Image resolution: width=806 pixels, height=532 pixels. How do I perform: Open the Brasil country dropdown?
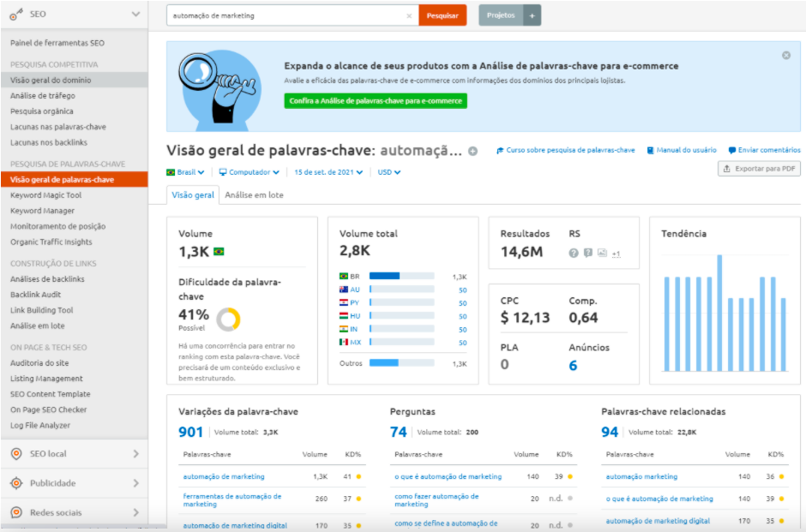pyautogui.click(x=185, y=172)
